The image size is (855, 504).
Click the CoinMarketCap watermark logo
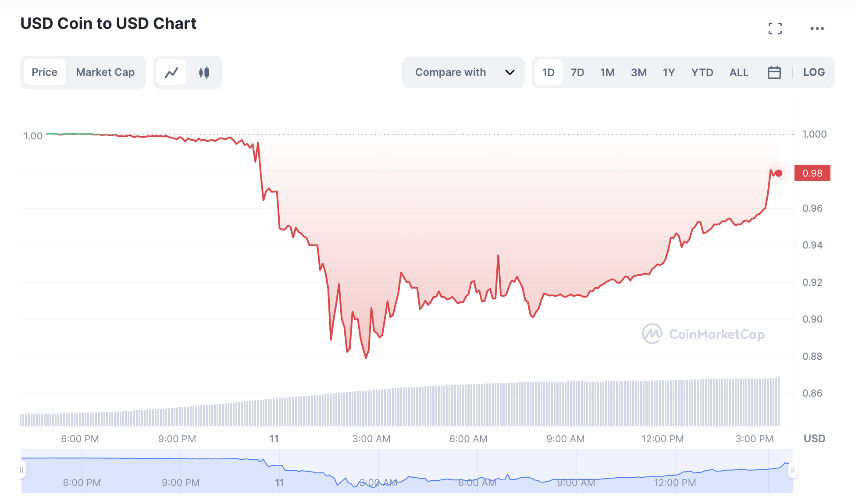[x=703, y=334]
